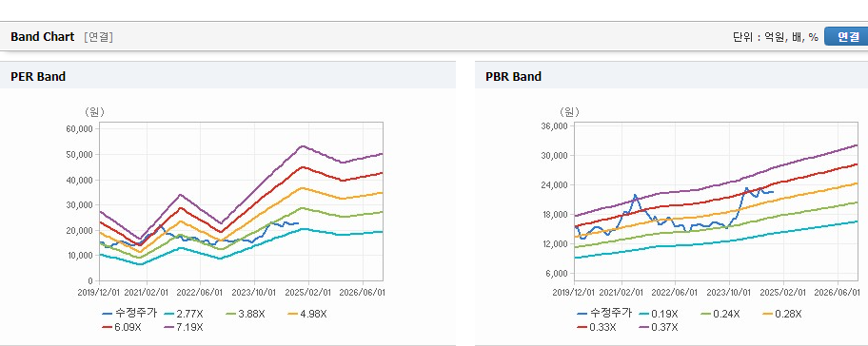This screenshot has width=868, height=346.
Task: Click 2025/02/01 on PBR Band x-axis
Action: [x=783, y=292]
